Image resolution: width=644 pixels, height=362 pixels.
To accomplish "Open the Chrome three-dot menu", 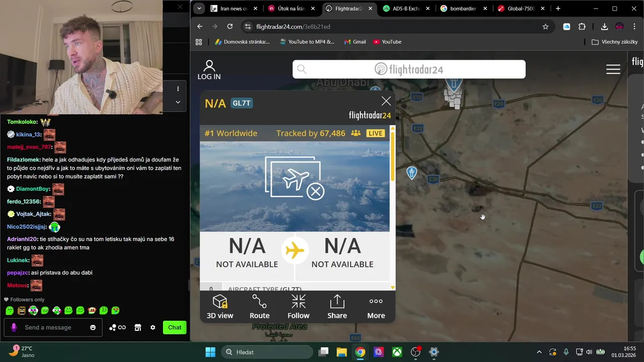I will coord(634,27).
